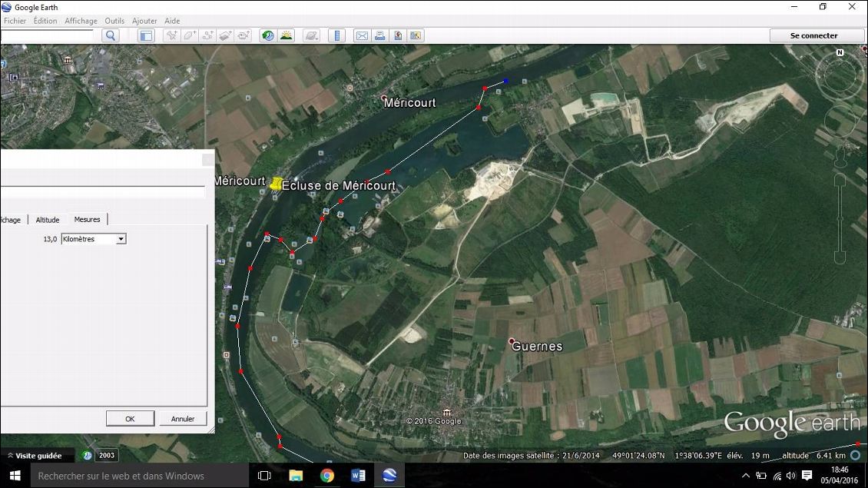Open File Explorer from the taskbar
868x488 pixels.
tap(297, 476)
